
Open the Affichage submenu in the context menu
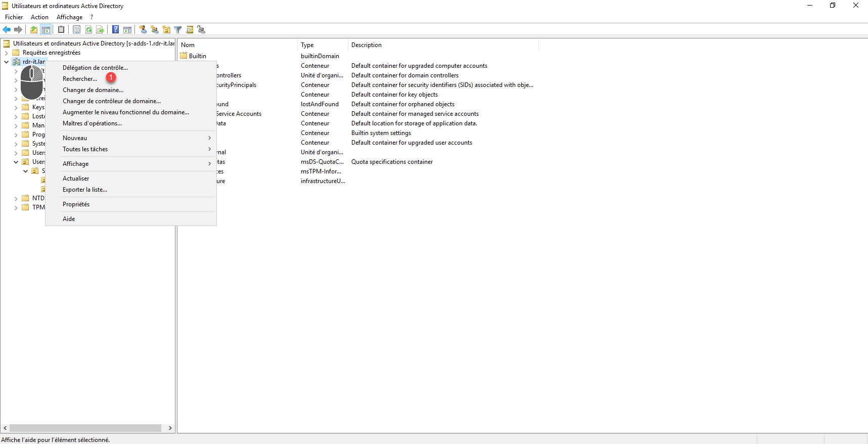tap(131, 164)
